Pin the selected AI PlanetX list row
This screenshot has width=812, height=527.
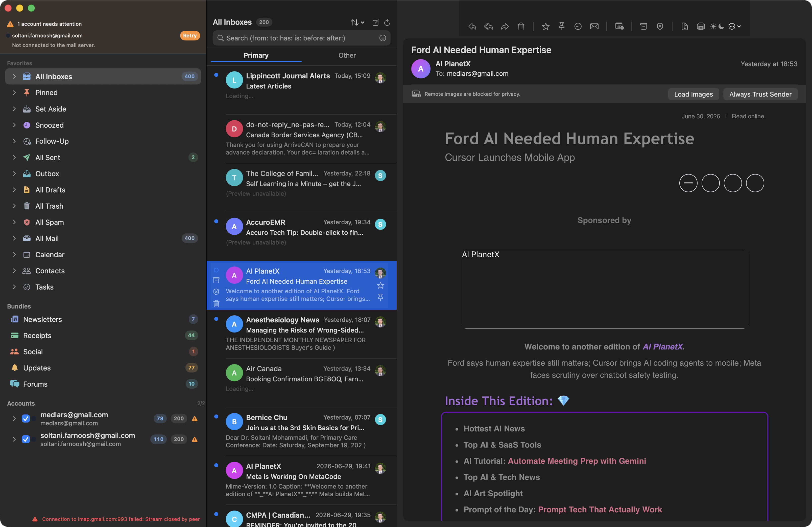pyautogui.click(x=380, y=297)
